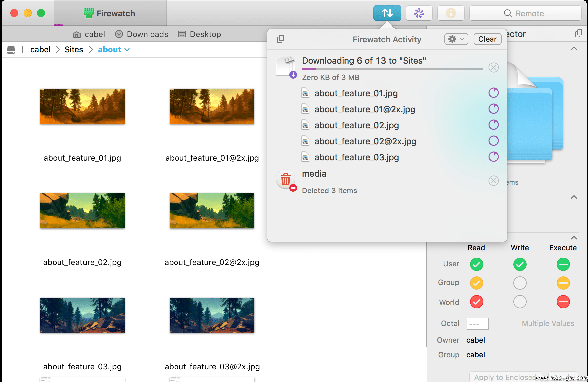Viewport: 588px width, 382px height.
Task: Select the about_feature_01@2x.jpg thumbnail
Action: point(212,106)
